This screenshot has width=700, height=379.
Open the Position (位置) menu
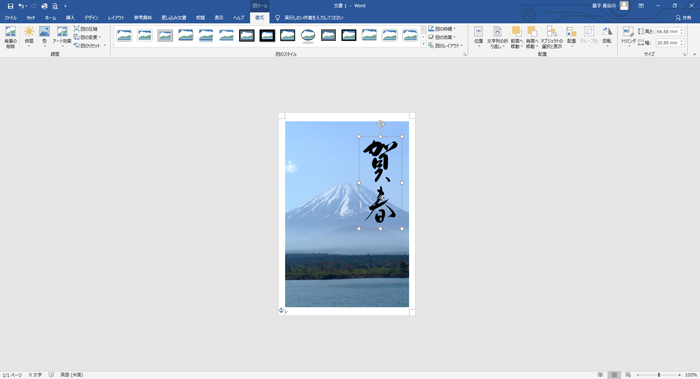479,37
